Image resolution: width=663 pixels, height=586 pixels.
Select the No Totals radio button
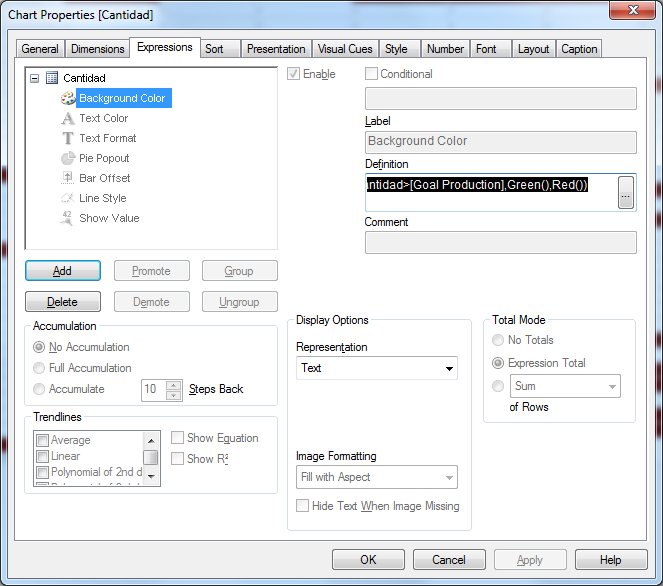point(498,340)
